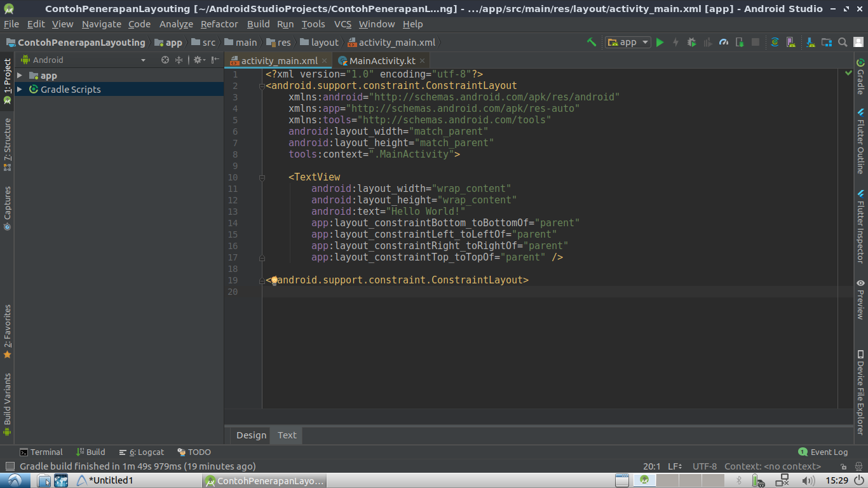Open the TODO tool window
The image size is (868, 488).
pos(194,452)
